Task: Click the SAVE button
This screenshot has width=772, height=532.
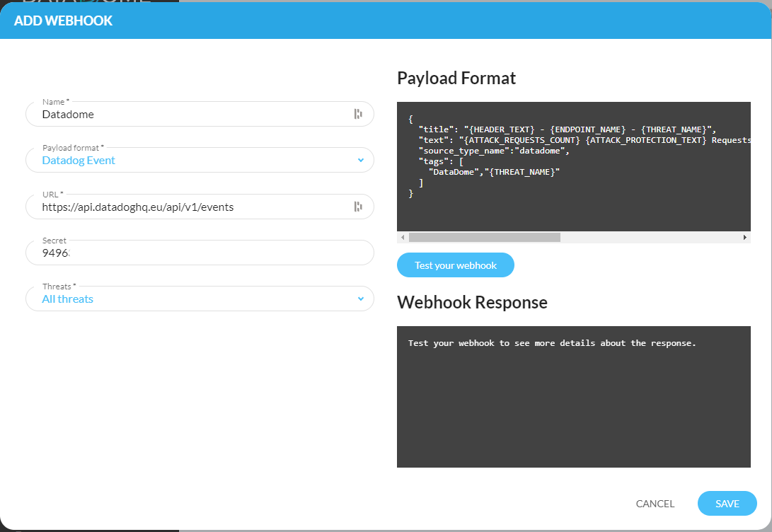Action: tap(727, 504)
